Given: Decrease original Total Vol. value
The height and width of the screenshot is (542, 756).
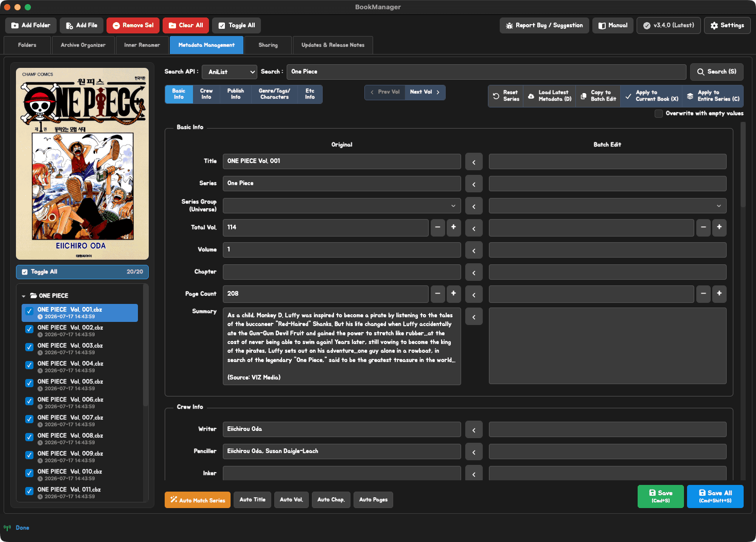Looking at the screenshot, I should 438,227.
